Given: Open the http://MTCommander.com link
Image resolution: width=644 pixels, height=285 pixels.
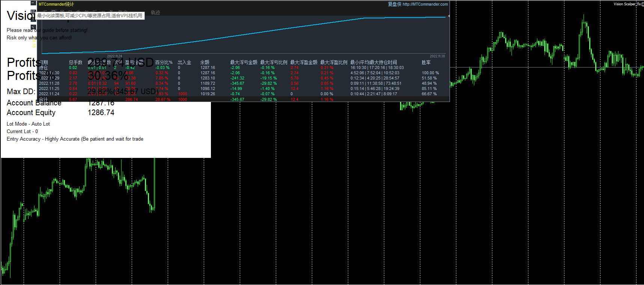Looking at the screenshot, I should click(425, 4).
